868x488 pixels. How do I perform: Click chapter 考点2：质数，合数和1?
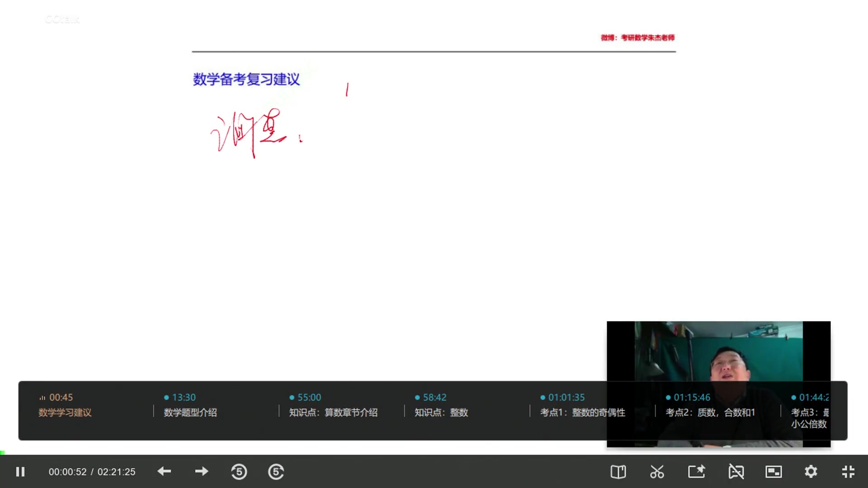click(x=710, y=413)
